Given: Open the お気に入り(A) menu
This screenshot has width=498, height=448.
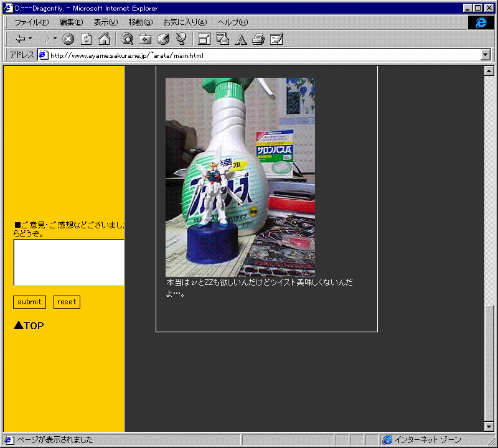Looking at the screenshot, I should tap(185, 22).
